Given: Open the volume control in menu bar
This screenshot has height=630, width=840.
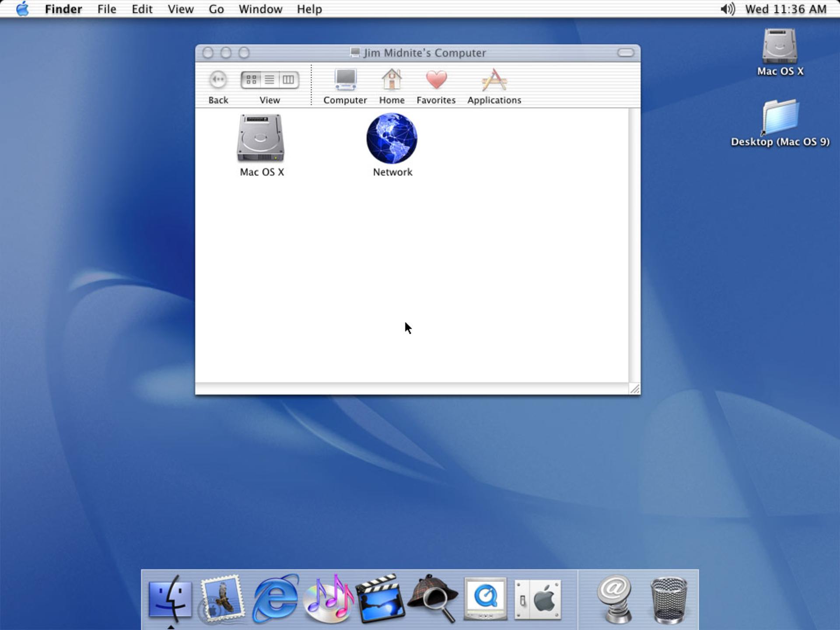Looking at the screenshot, I should (x=728, y=9).
